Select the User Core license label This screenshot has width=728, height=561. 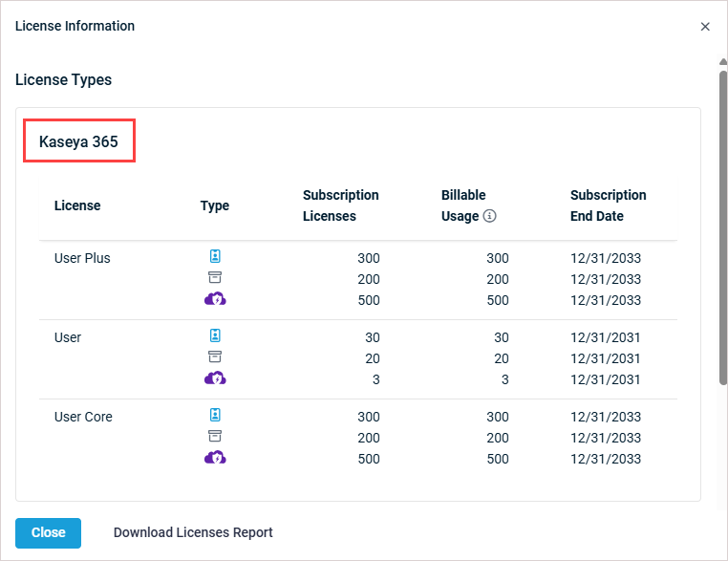click(83, 417)
